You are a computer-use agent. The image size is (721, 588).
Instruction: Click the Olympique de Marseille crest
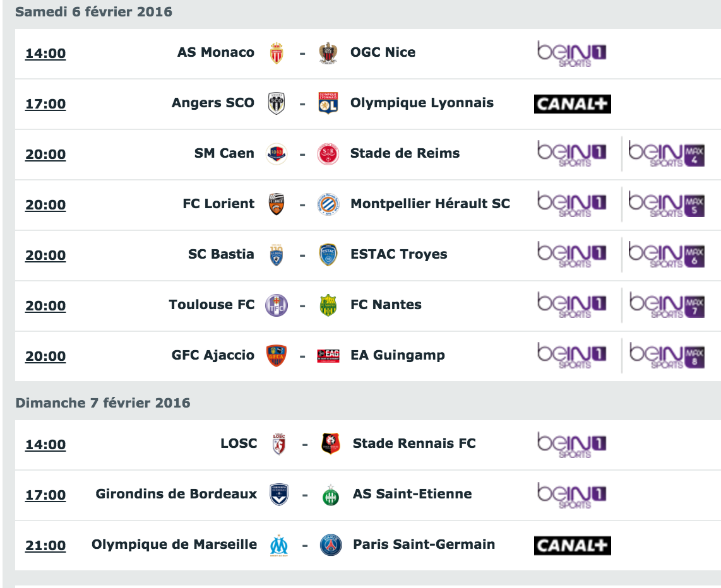coord(279,545)
